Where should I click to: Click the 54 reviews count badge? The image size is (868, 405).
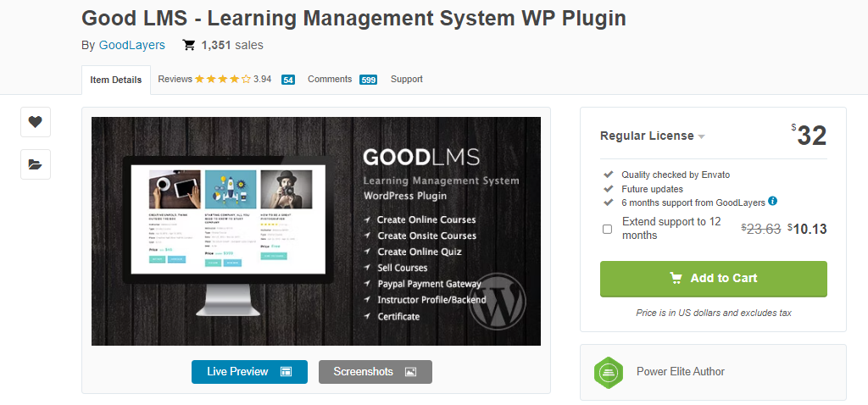[288, 80]
